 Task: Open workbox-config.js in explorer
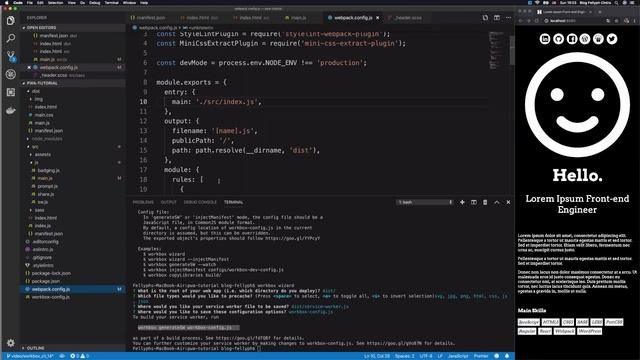[x=51, y=297]
